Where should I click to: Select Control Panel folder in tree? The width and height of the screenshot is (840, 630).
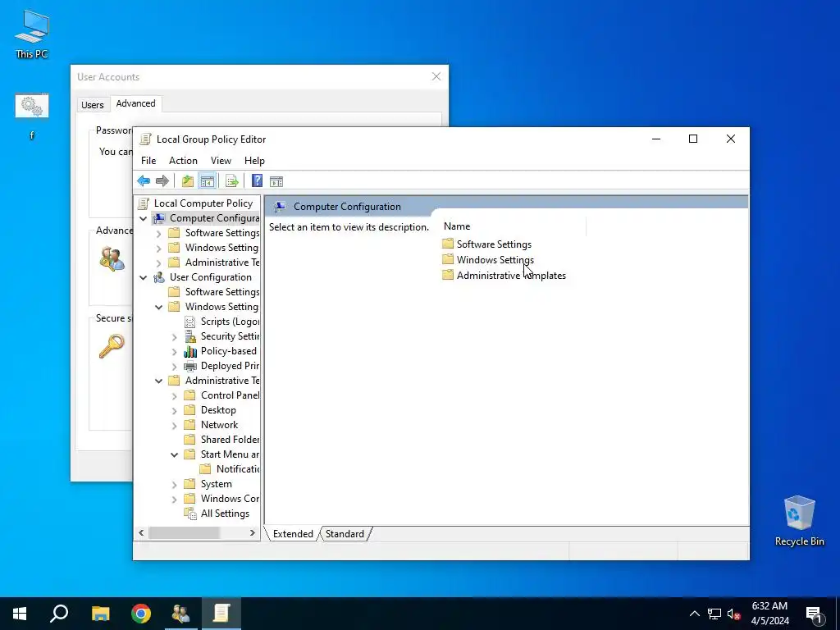pyautogui.click(x=230, y=395)
